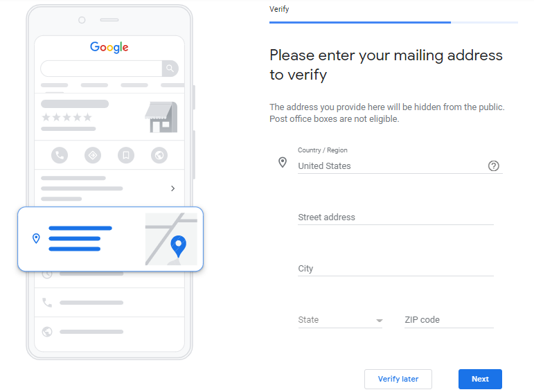This screenshot has height=392, width=534.
Task: Click the help question mark icon
Action: pos(493,166)
